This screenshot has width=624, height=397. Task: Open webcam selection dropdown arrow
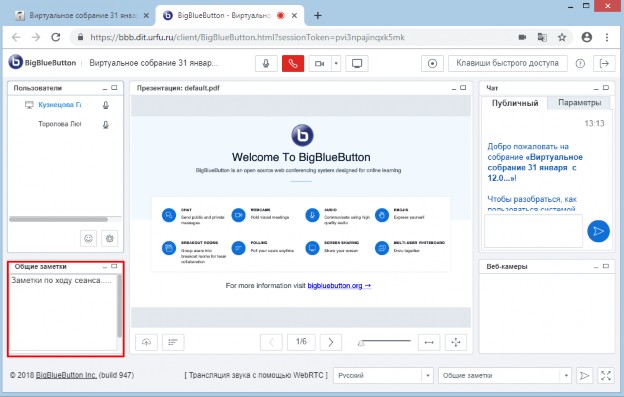point(336,64)
